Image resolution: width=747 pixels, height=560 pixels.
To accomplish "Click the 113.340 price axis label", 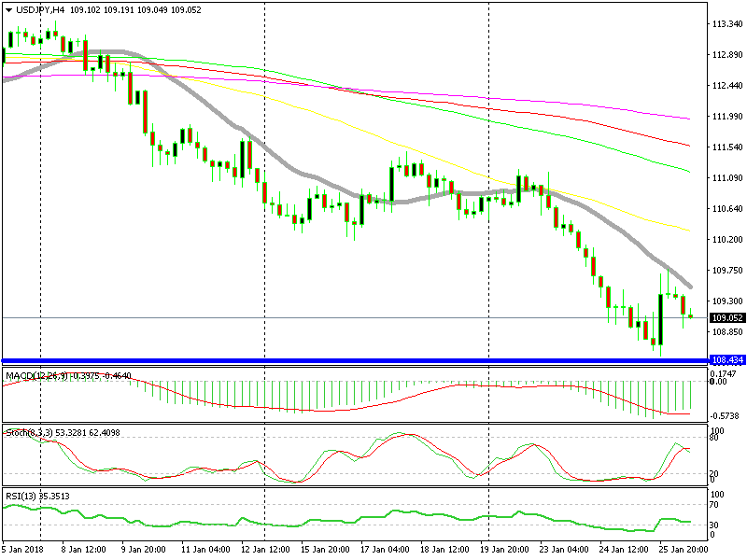I will [727, 24].
